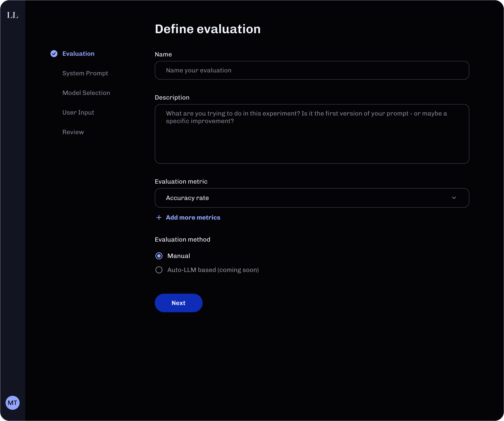
Task: Focus the Name your evaluation field
Action: pos(311,70)
